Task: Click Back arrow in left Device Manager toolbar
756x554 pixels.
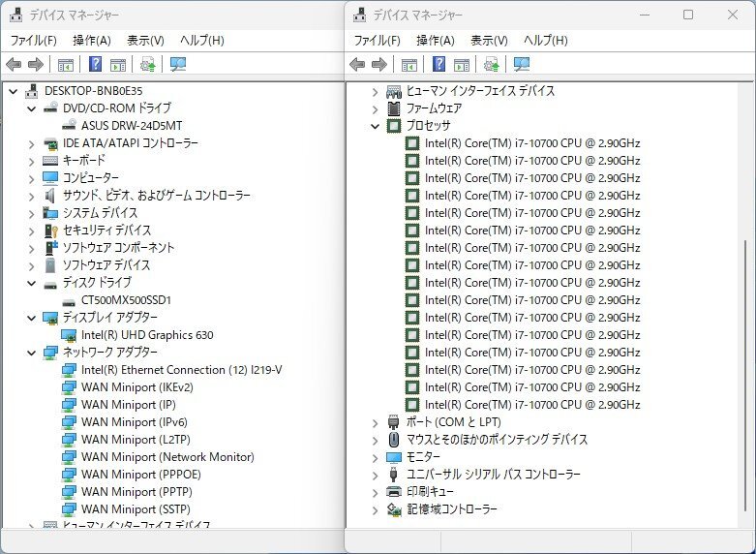Action: (14, 64)
